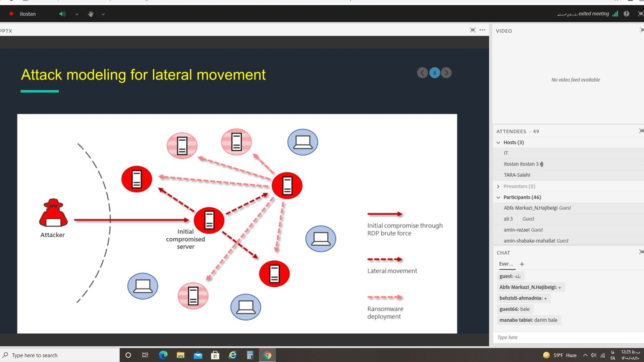Open the share pod options menu

[482, 30]
